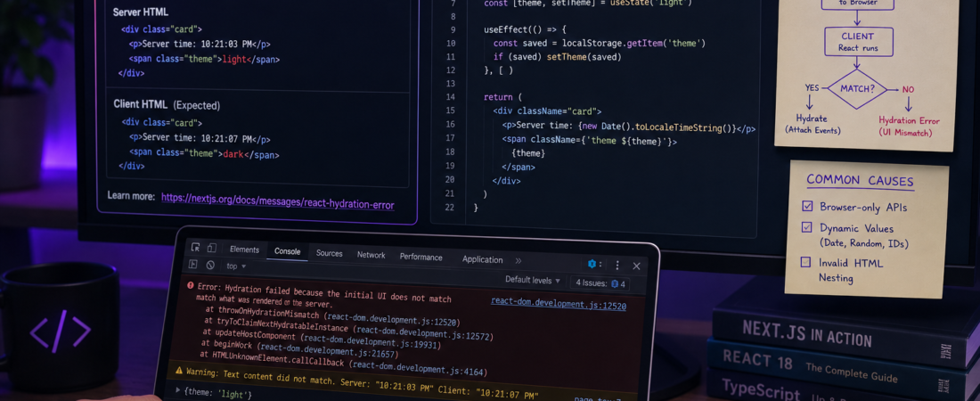Click the blue issues badge icon
The width and height of the screenshot is (980, 401).
tap(615, 283)
